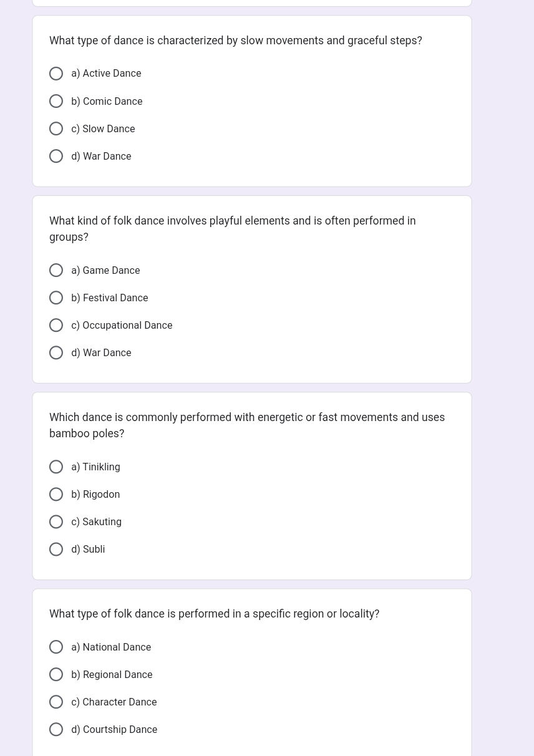Select the "d) Courtship Dance" option

click(56, 729)
